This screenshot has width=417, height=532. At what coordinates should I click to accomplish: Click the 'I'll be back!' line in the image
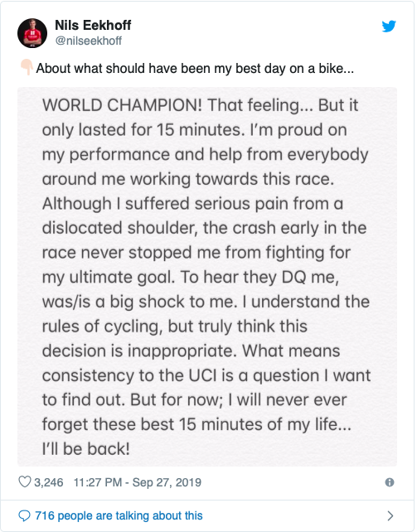(x=86, y=448)
